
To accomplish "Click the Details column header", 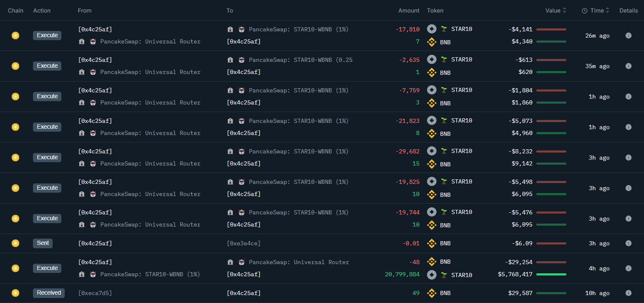I will (629, 10).
